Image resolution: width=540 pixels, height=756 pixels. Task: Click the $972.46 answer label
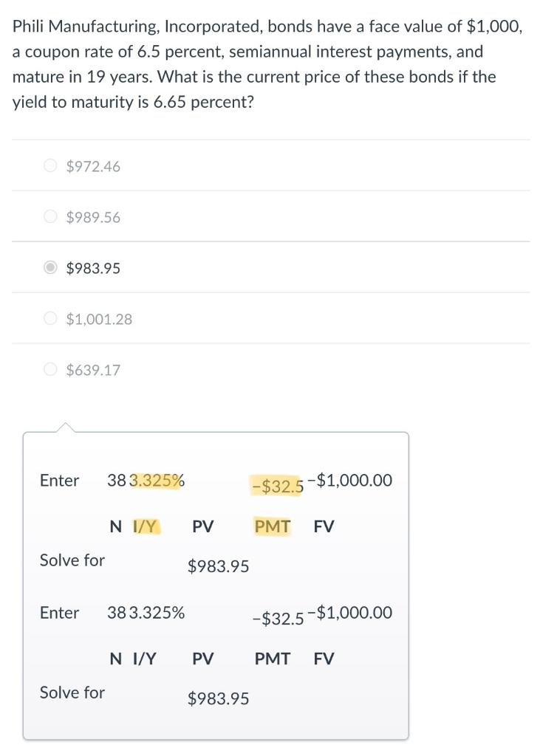point(93,166)
